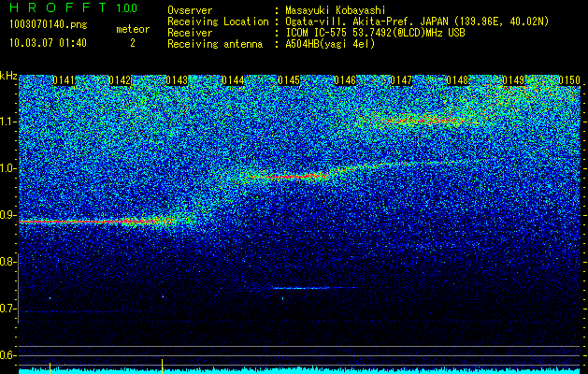
Task: Click the first yellow meteor marker at the bottom
Action: coord(50,368)
